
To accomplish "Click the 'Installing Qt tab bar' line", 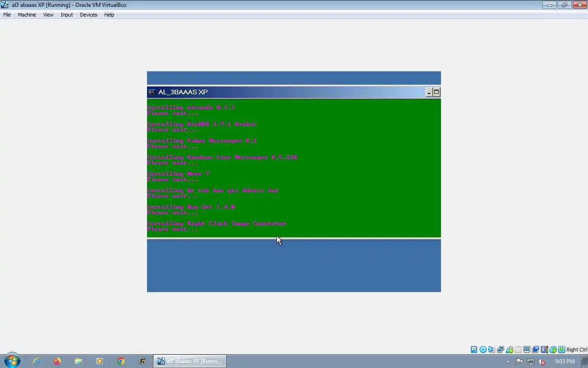I will (213, 190).
